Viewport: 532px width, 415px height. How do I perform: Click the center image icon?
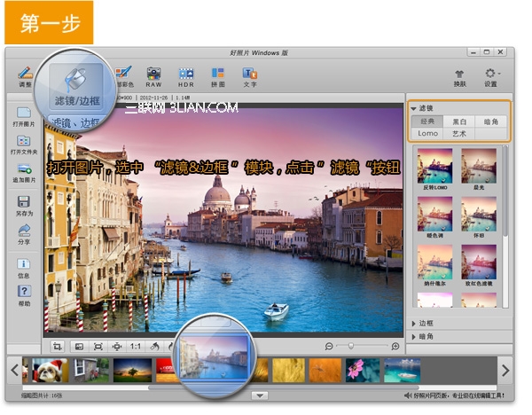click(x=117, y=347)
